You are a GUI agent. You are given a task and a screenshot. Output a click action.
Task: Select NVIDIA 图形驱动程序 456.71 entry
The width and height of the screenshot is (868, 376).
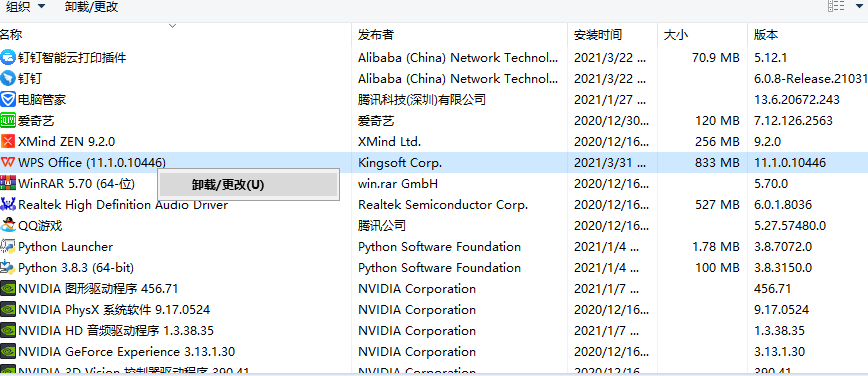[98, 289]
